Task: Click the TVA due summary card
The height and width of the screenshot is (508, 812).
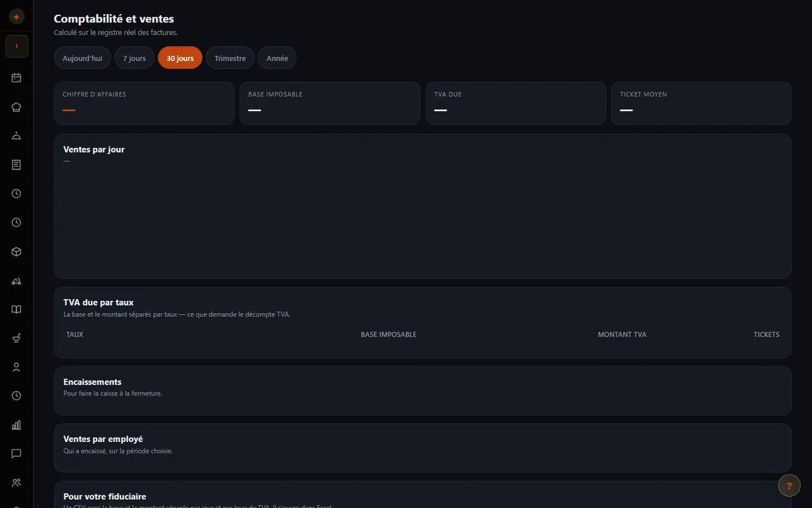Action: [x=516, y=103]
